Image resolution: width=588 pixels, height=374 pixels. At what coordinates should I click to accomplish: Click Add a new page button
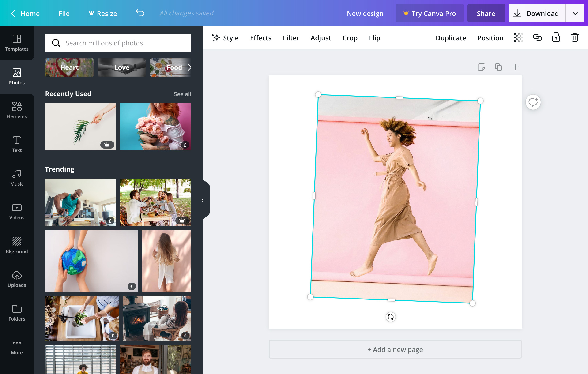pyautogui.click(x=395, y=349)
